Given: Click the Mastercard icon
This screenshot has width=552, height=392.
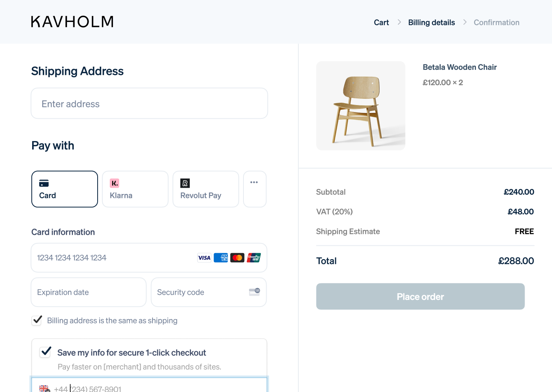Looking at the screenshot, I should (237, 258).
